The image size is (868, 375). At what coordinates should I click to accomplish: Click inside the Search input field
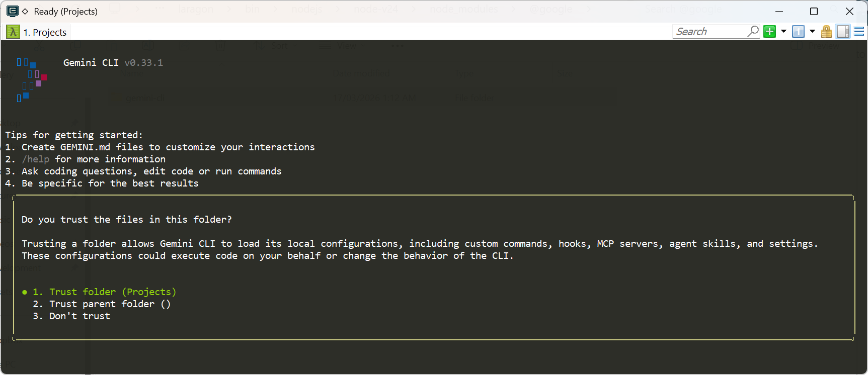(x=709, y=32)
